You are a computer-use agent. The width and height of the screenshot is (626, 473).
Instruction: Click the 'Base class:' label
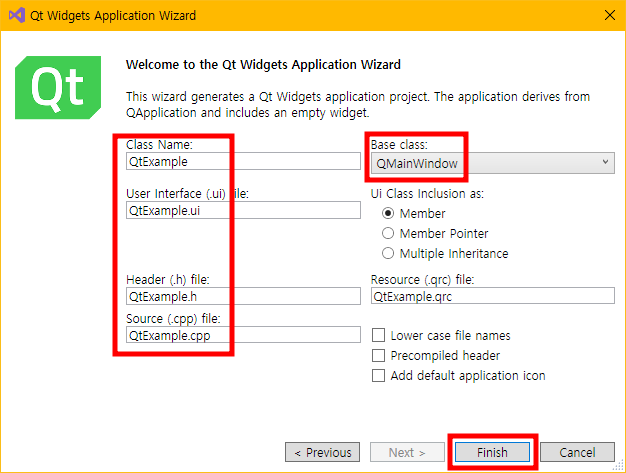coord(399,144)
